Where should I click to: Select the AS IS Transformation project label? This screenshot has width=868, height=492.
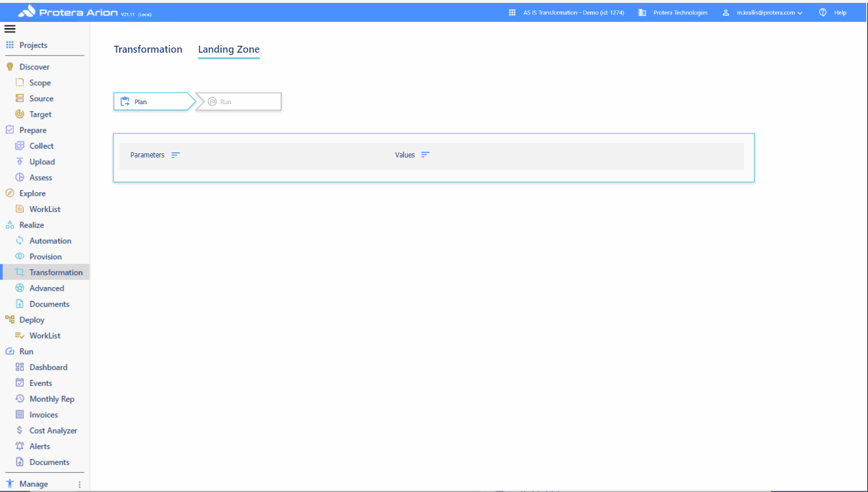[x=573, y=13]
